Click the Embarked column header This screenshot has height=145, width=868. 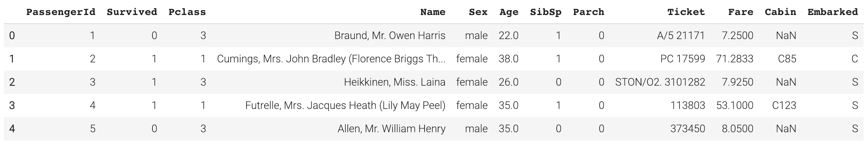tap(833, 12)
